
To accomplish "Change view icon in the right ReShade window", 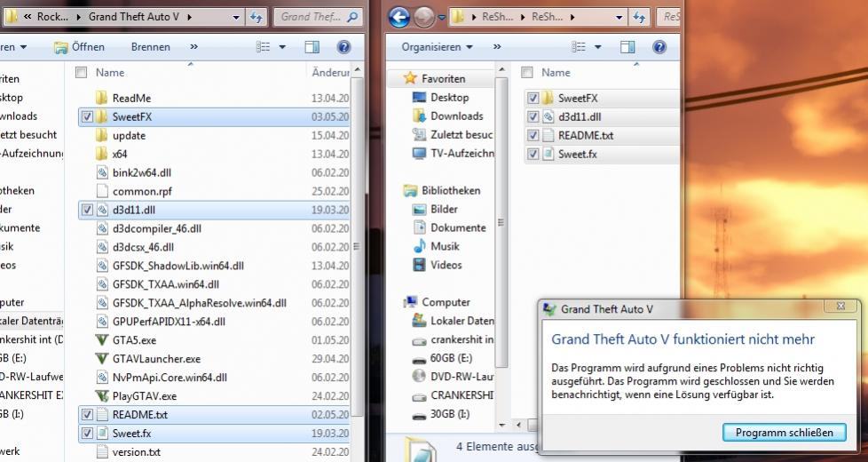I will coord(579,47).
